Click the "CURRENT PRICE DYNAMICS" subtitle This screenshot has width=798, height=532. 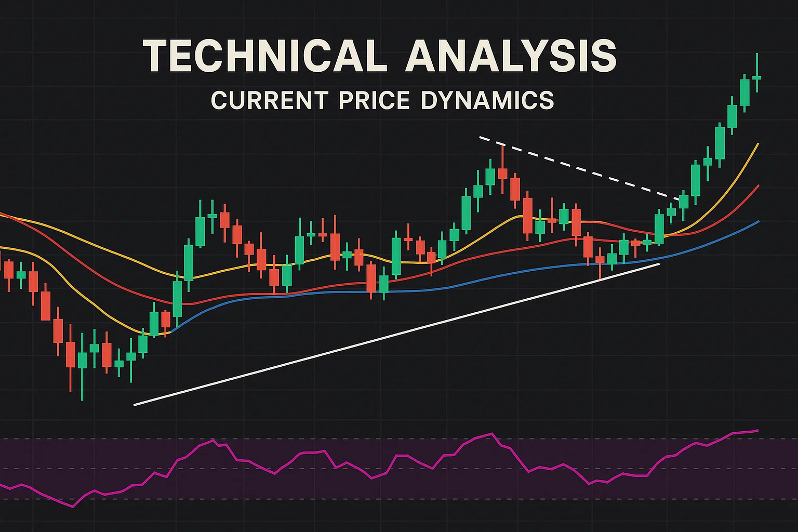pyautogui.click(x=382, y=100)
